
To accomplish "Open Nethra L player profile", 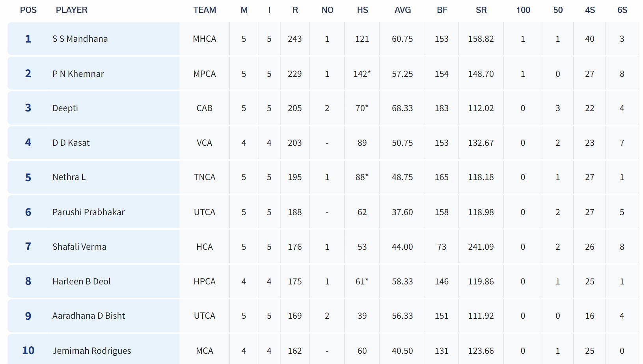I will pyautogui.click(x=69, y=177).
